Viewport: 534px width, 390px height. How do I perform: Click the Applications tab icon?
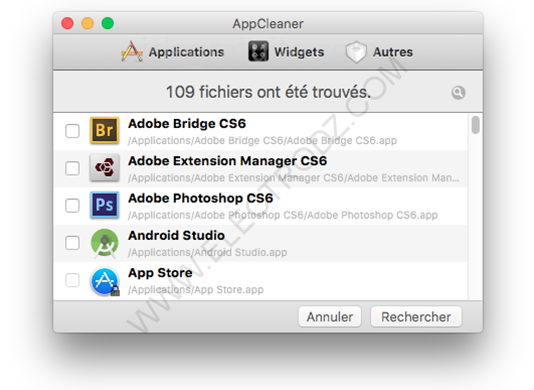(132, 52)
